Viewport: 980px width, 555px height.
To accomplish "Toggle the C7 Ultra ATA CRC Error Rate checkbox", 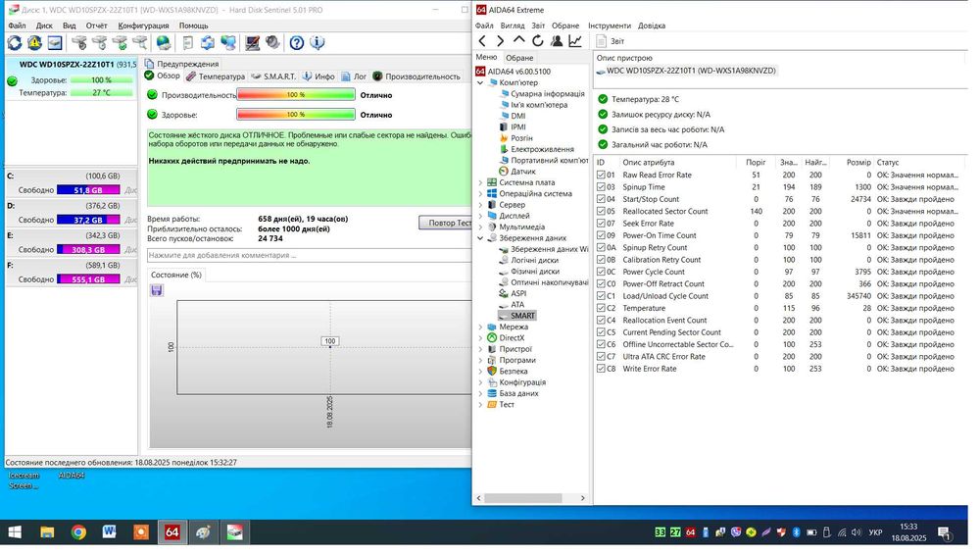I will [601, 357].
